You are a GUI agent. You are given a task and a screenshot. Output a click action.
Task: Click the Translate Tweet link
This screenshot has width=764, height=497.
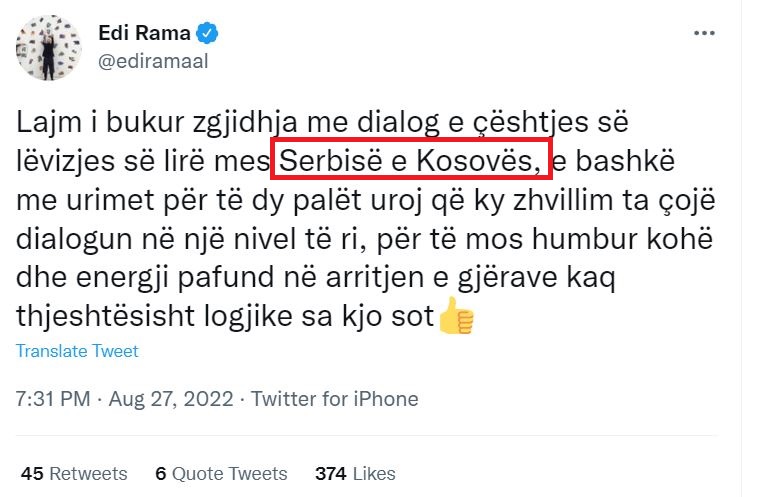pos(77,351)
